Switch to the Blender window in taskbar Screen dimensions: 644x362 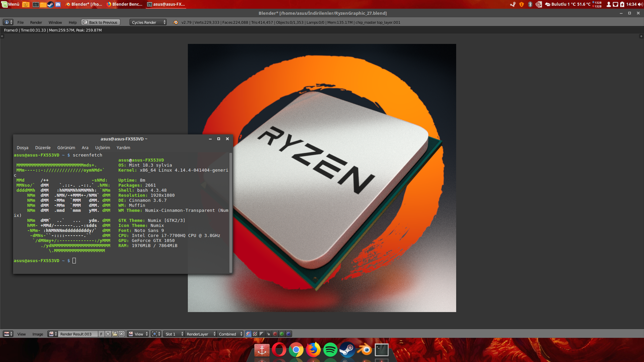click(x=84, y=4)
